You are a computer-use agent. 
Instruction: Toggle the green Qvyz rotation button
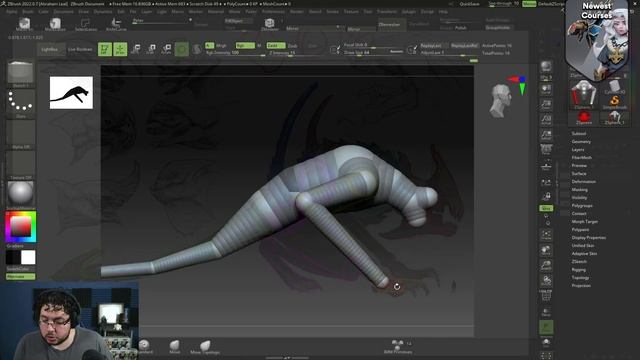pos(546,208)
